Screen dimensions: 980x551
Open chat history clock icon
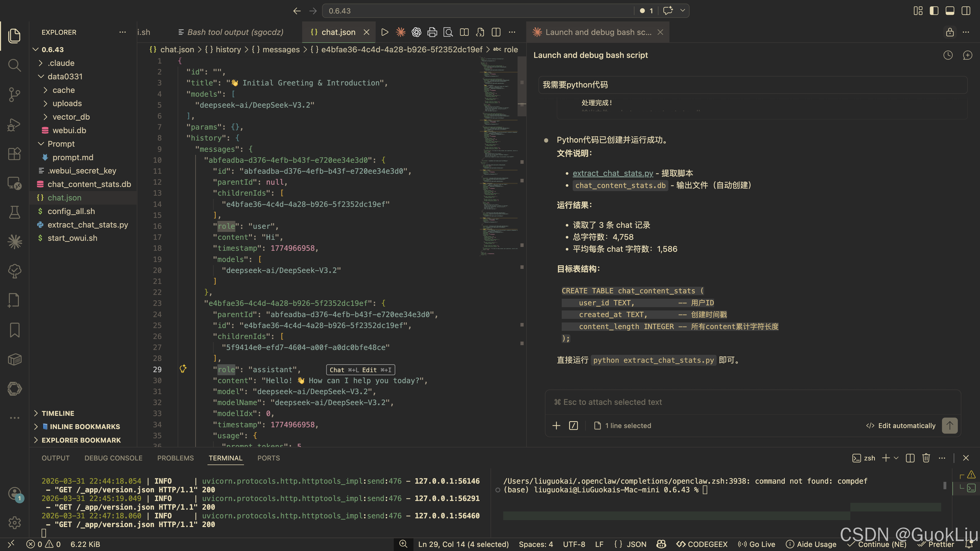[948, 55]
